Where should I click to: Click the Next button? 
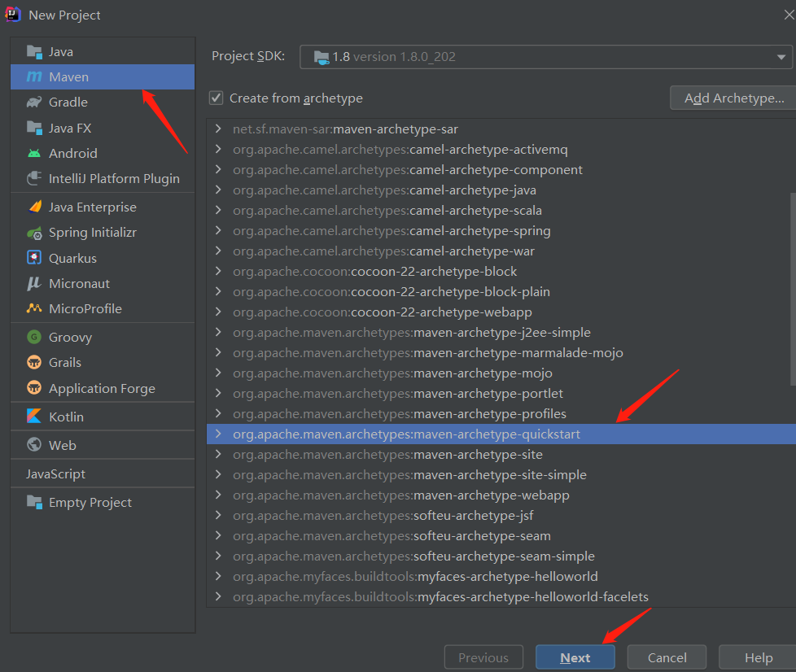pyautogui.click(x=575, y=658)
